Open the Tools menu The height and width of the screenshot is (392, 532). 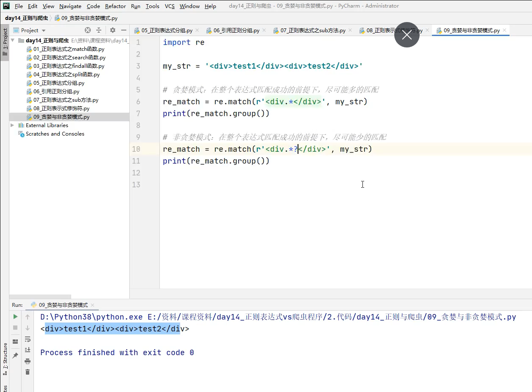point(153,6)
